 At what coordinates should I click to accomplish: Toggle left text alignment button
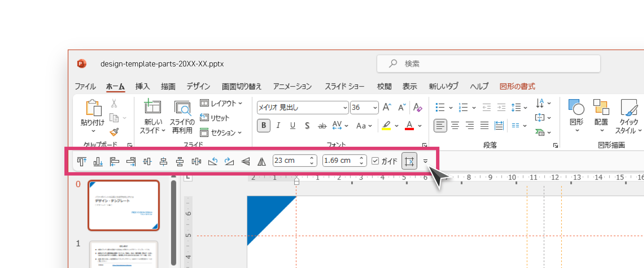[440, 126]
